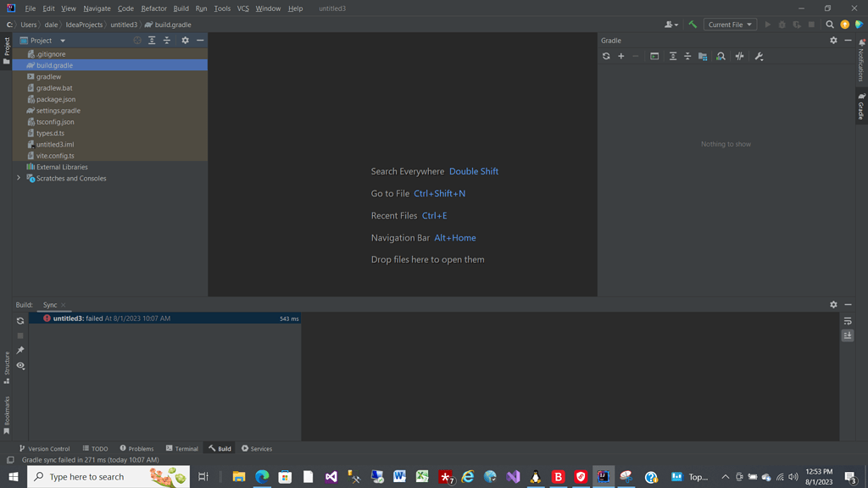Hide the Project tool window
The width and height of the screenshot is (868, 488).
199,40
